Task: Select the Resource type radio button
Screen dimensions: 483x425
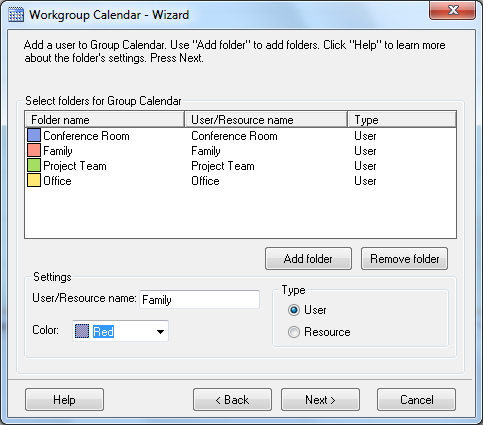Action: click(294, 332)
